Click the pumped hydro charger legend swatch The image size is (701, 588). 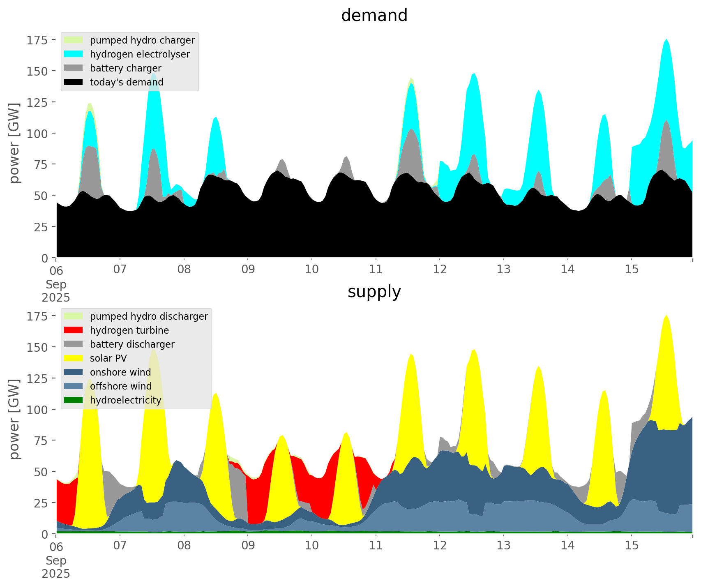pyautogui.click(x=74, y=40)
